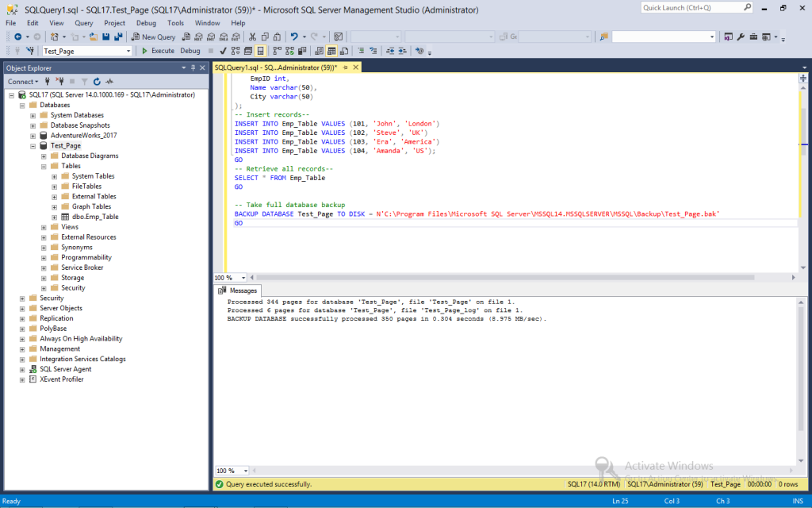Screen dimensions: 812x508
Task: Start debugging with the Debug button
Action: tap(190, 50)
